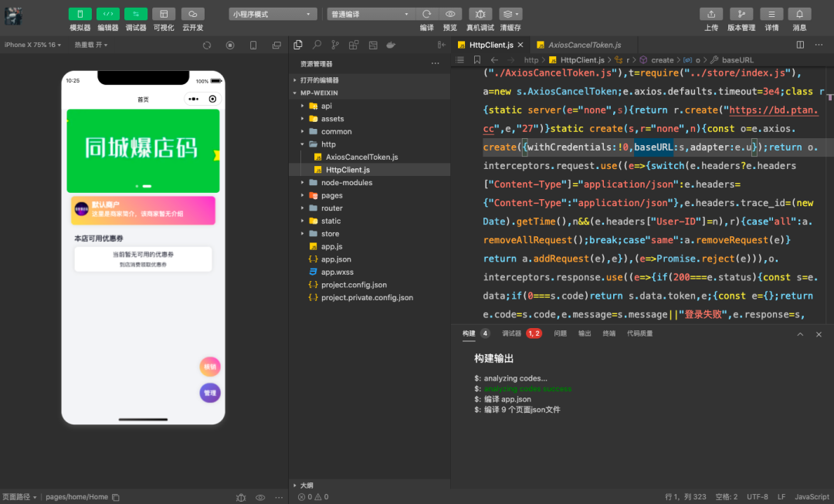Click the simulator record/stop icon
This screenshot has height=504, width=834.
(230, 46)
